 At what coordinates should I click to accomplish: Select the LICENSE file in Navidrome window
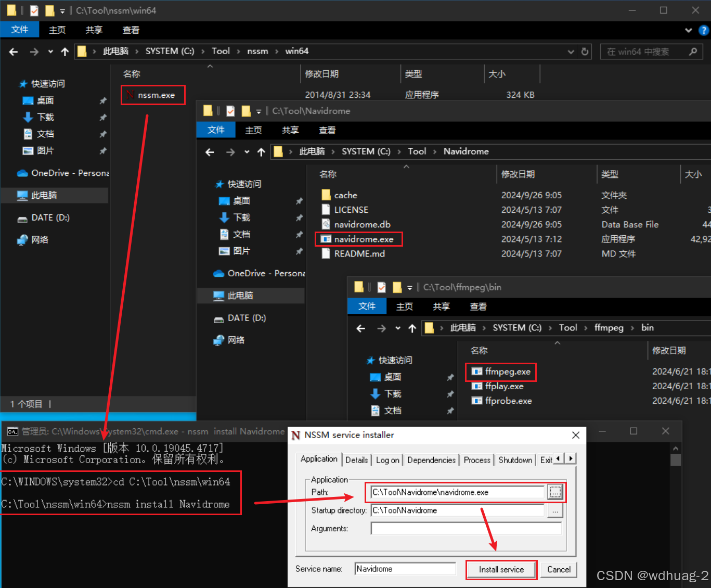pyautogui.click(x=351, y=210)
